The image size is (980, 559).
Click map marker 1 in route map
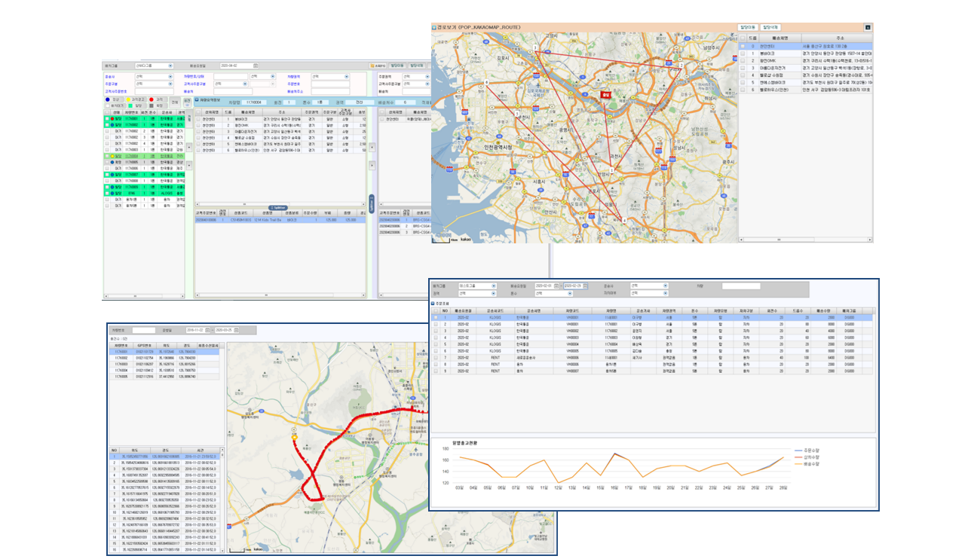tap(611, 170)
